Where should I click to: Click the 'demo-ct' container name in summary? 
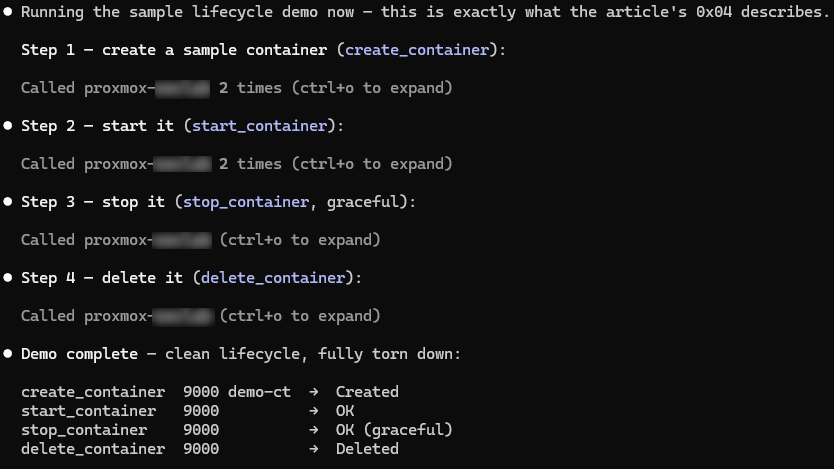tap(260, 392)
